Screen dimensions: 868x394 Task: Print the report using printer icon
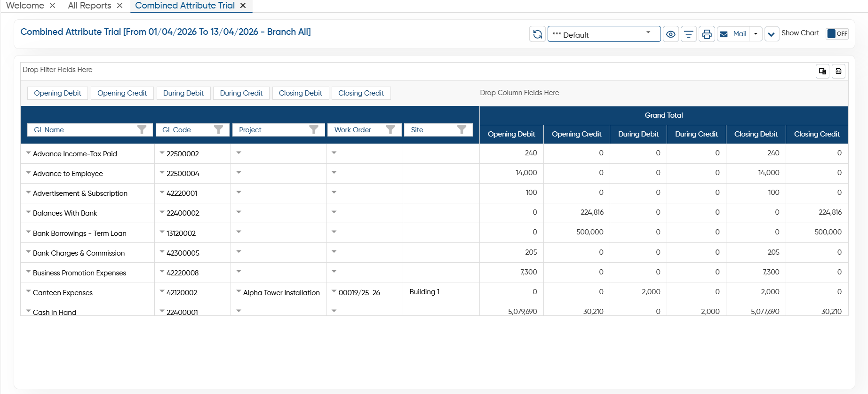pyautogui.click(x=707, y=34)
